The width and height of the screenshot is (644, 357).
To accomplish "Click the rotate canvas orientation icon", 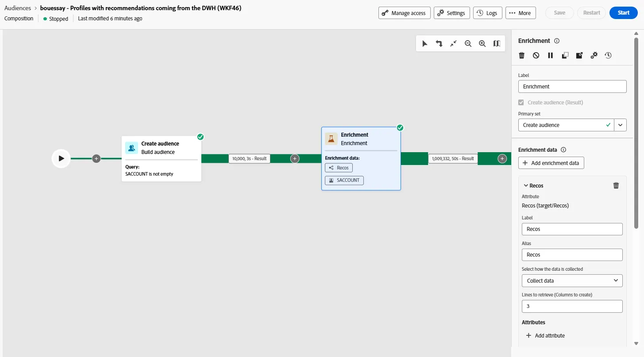I will pos(439,43).
